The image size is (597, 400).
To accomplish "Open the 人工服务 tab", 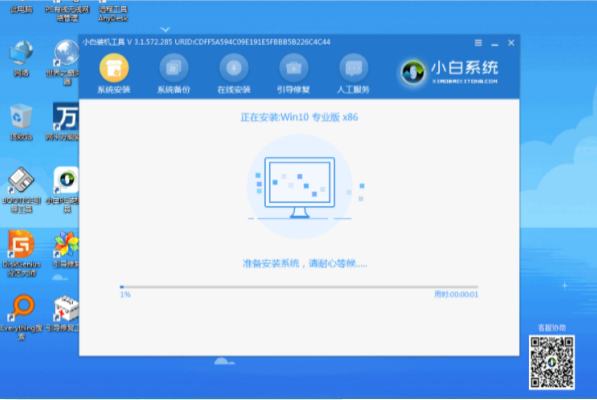I will coord(353,74).
